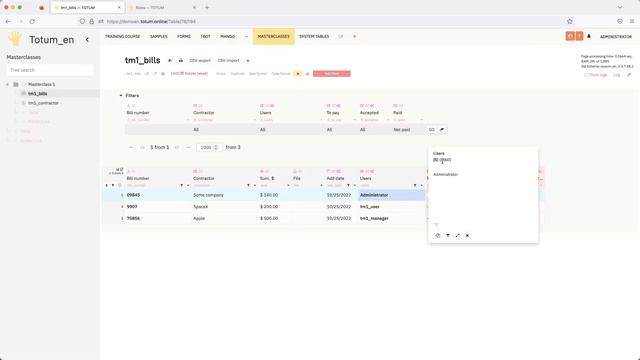Click the yellow play button in the table toolbar

click(298, 74)
